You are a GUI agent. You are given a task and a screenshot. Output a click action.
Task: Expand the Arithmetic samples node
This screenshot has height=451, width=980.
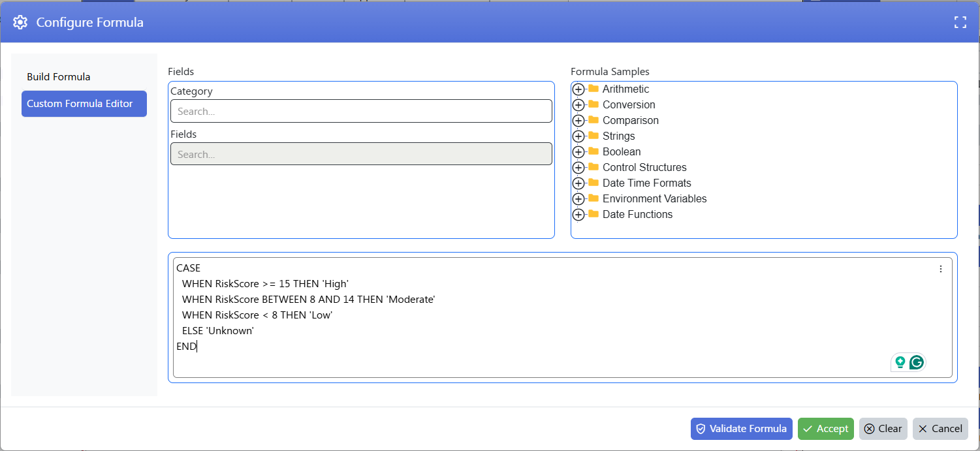(x=578, y=89)
